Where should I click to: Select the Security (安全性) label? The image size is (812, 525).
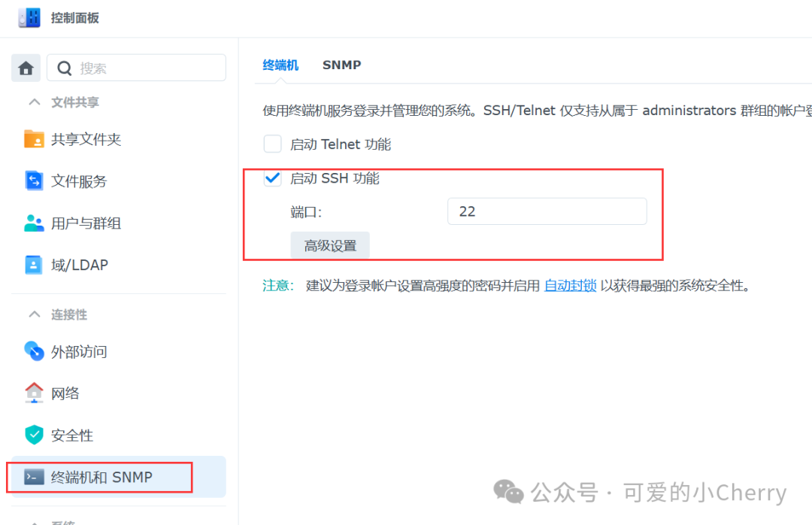coord(72,435)
